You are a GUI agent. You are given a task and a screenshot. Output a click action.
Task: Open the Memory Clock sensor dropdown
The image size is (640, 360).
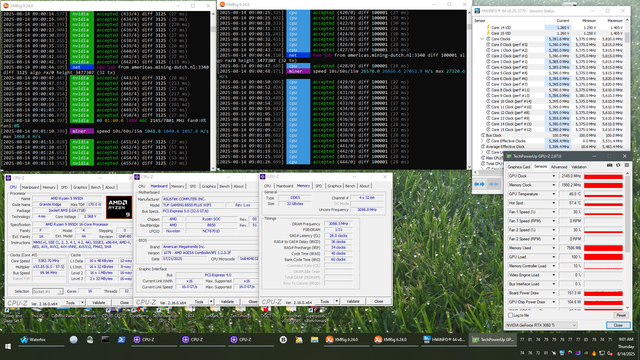(x=554, y=185)
